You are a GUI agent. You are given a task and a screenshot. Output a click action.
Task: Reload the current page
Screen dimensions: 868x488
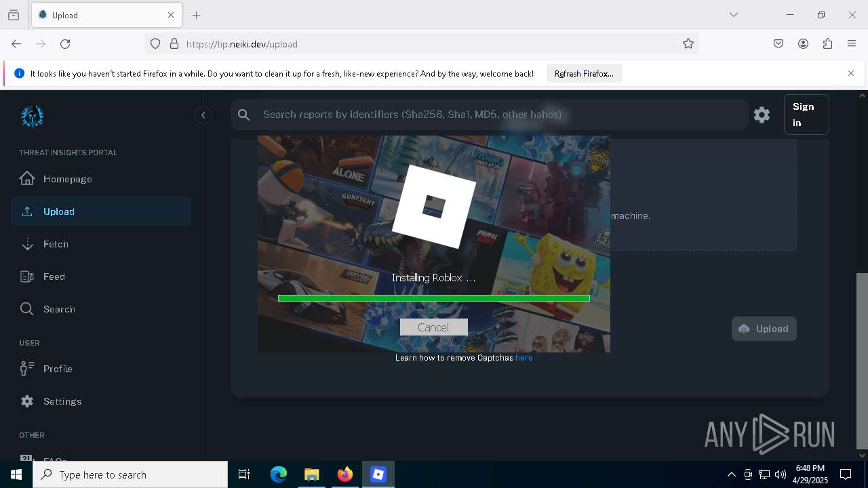[65, 43]
